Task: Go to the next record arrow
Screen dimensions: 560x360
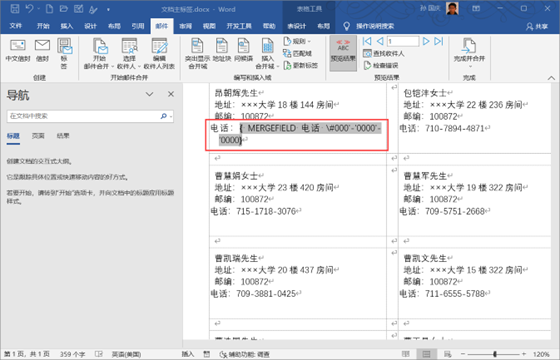Action: coord(426,41)
